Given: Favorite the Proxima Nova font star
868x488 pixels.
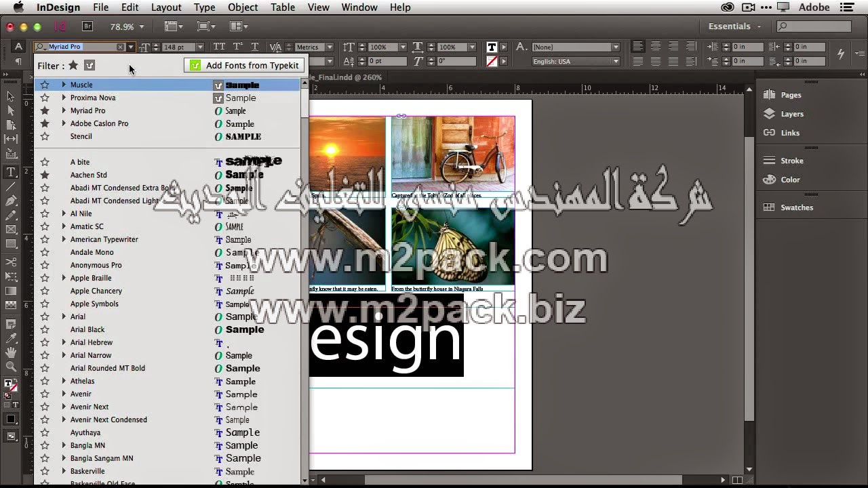Looking at the screenshot, I should click(45, 98).
